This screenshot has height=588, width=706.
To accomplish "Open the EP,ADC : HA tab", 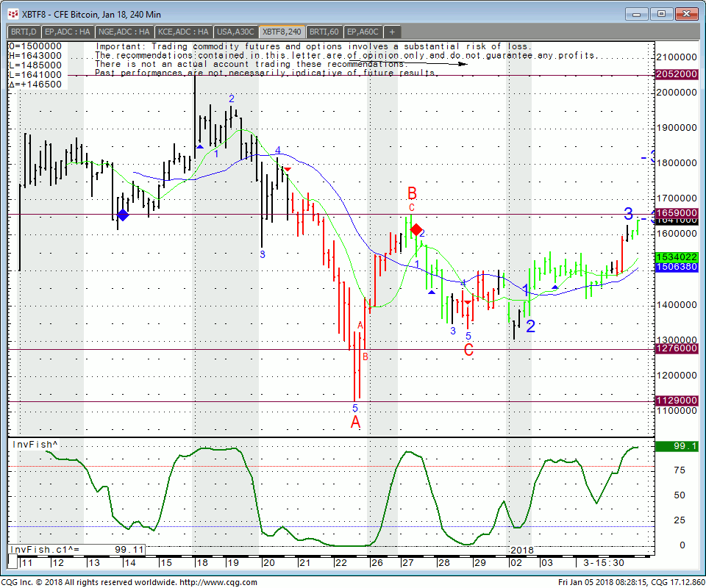I will click(x=68, y=32).
